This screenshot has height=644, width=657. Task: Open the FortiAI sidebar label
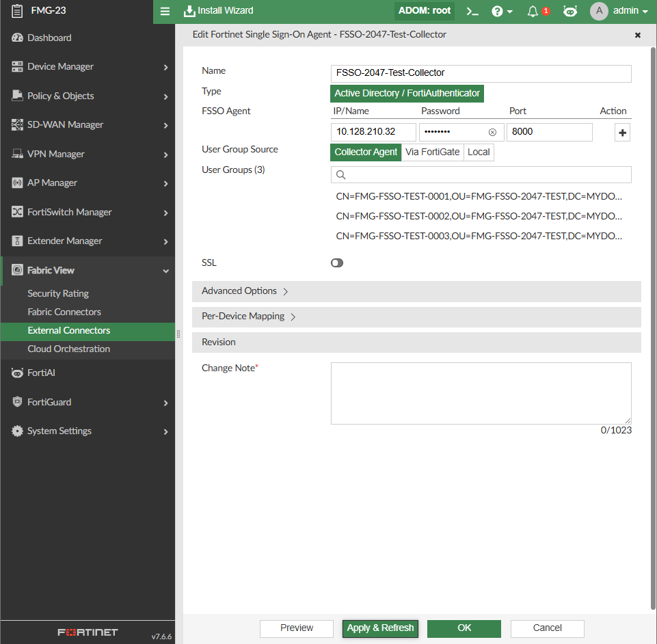pos(41,373)
